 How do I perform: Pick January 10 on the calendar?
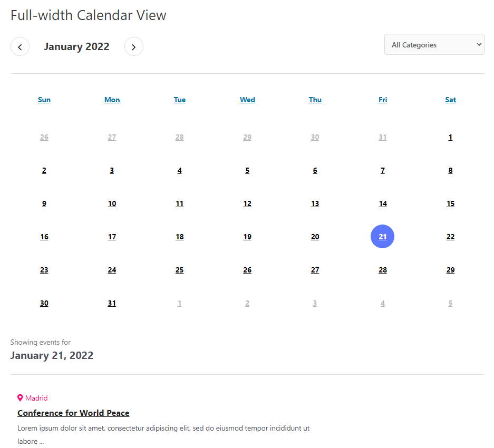coord(112,204)
